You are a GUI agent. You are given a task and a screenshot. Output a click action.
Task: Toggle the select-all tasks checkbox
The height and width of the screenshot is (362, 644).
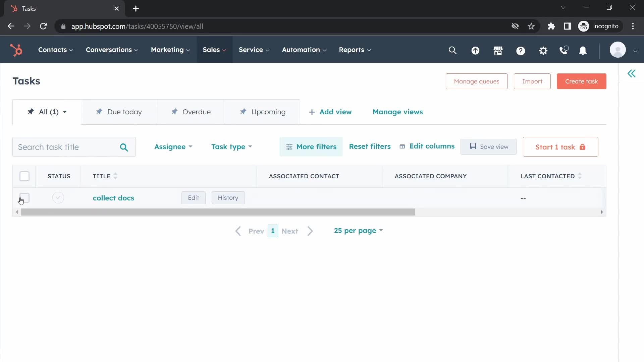[x=24, y=176]
